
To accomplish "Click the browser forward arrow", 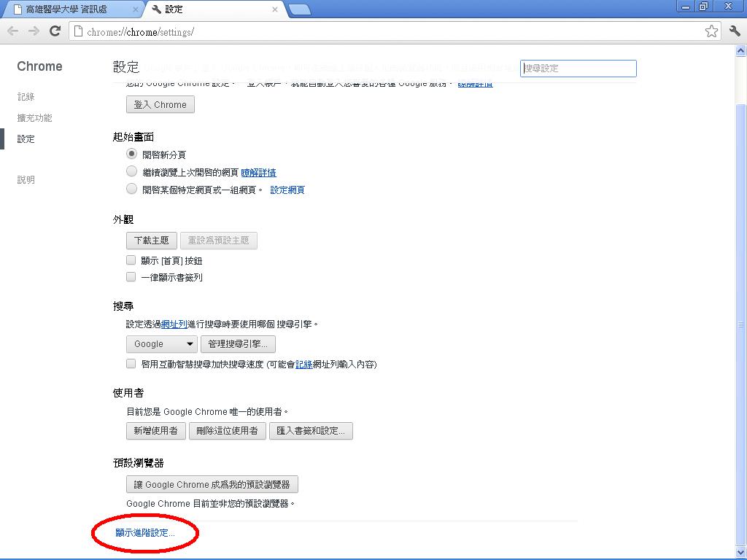I will (x=34, y=31).
